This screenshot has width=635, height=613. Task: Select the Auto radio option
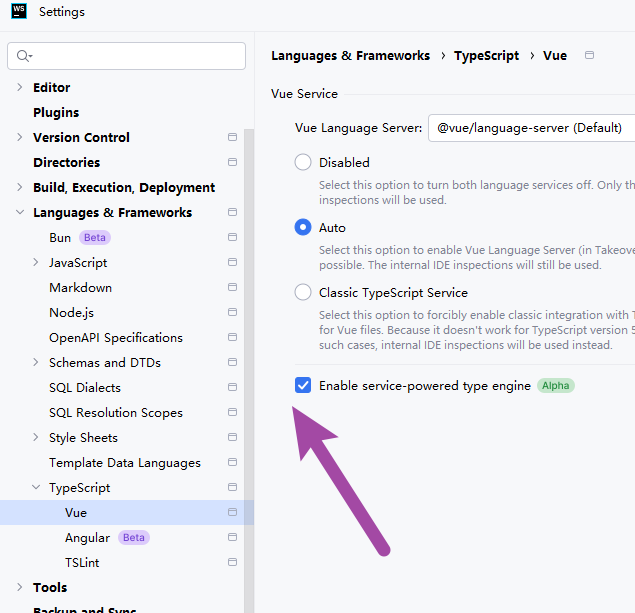[x=303, y=228]
